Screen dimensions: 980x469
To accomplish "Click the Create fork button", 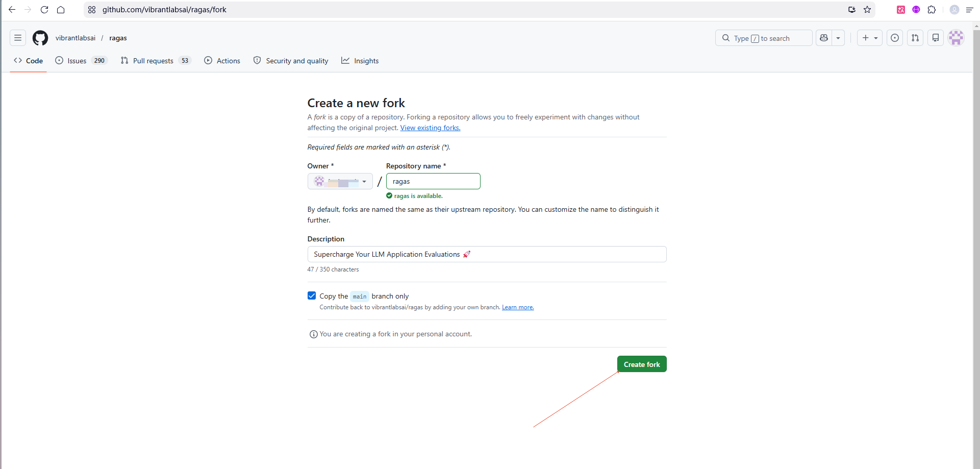I will 642,364.
